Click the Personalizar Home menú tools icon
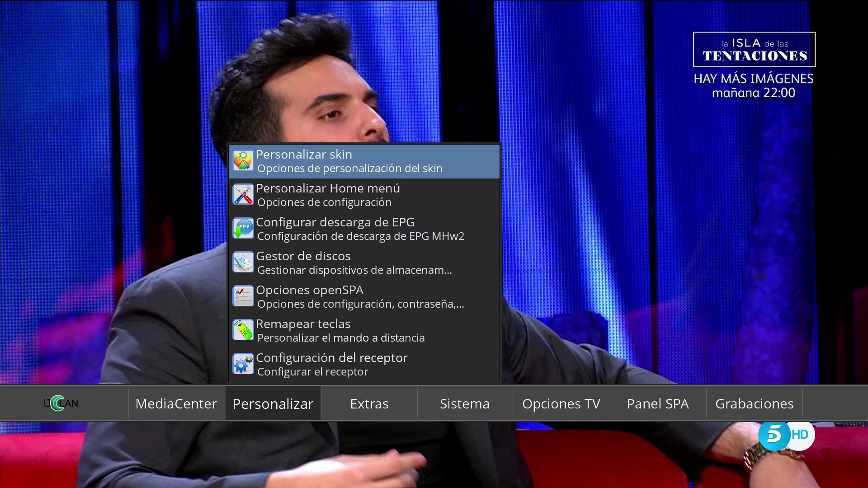The height and width of the screenshot is (488, 868). [243, 195]
